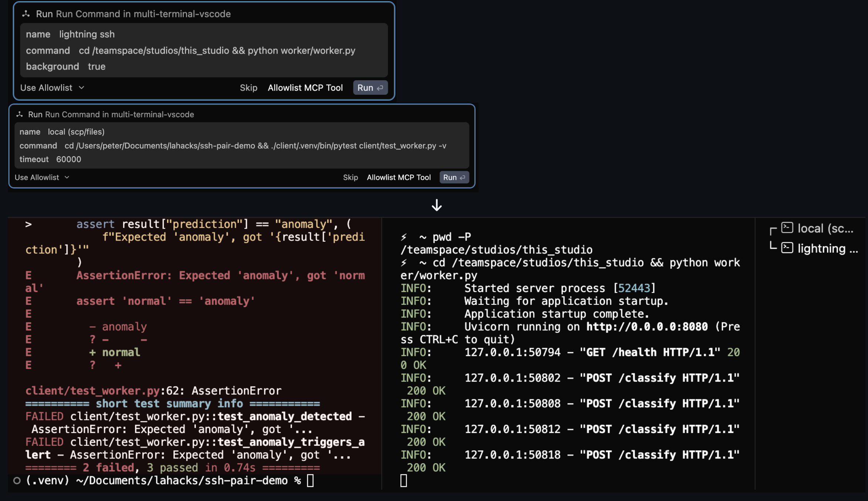This screenshot has height=501, width=868.
Task: Run the pytest test_worker.py command
Action: [x=454, y=178]
